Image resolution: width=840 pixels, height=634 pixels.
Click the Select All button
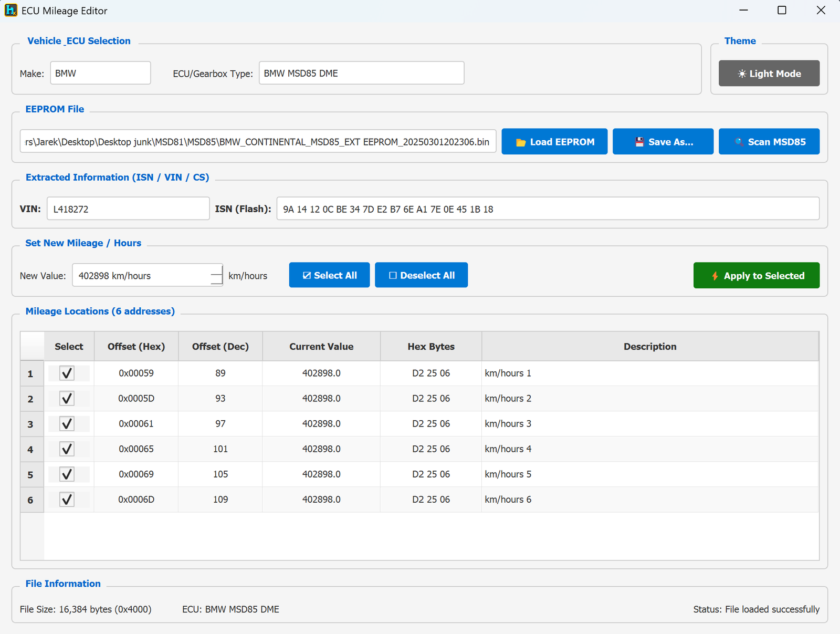(329, 275)
